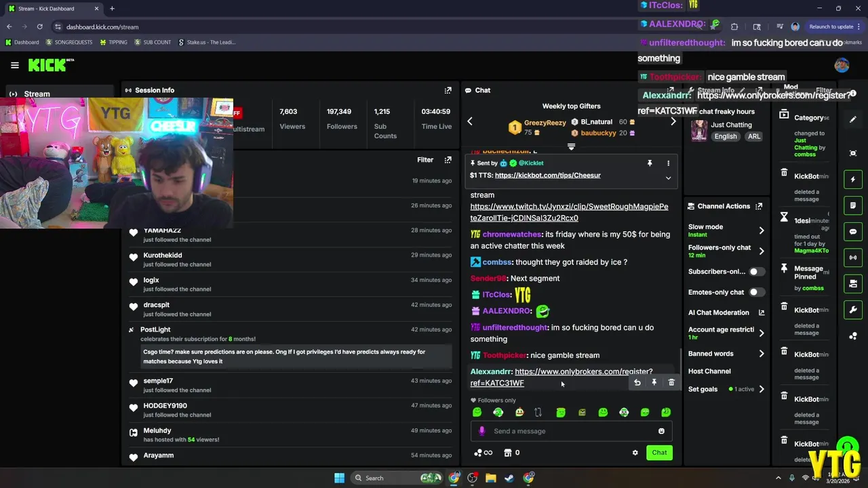Open channel points infinity balance
This screenshot has height=488, width=868.
[x=483, y=453]
